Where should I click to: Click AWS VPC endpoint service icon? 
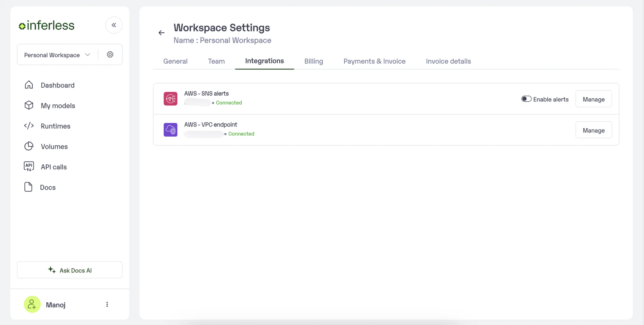171,130
